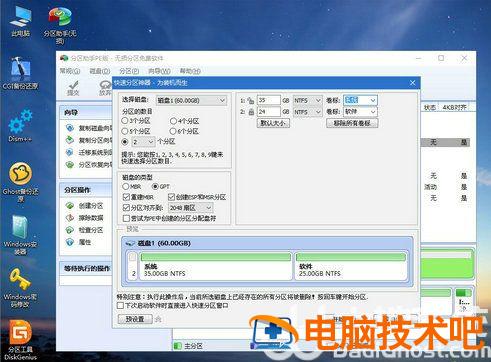Click the lock icon for partition 1
Image resolution: width=491 pixels, height=362 pixels.
(251, 100)
